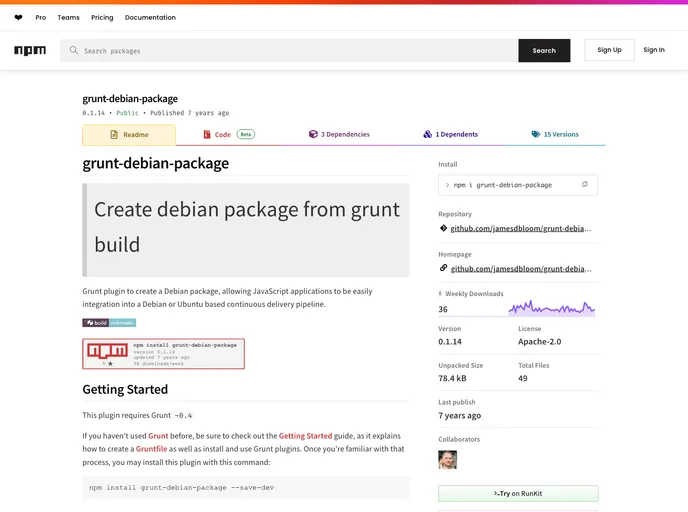Click the build unknown status badge
Image resolution: width=688 pixels, height=512 pixels.
(109, 323)
